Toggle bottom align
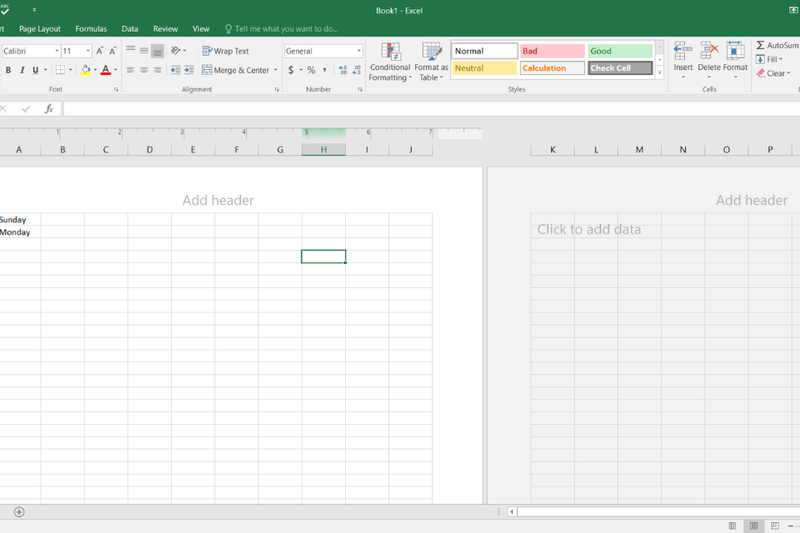800x533 pixels. [x=157, y=50]
